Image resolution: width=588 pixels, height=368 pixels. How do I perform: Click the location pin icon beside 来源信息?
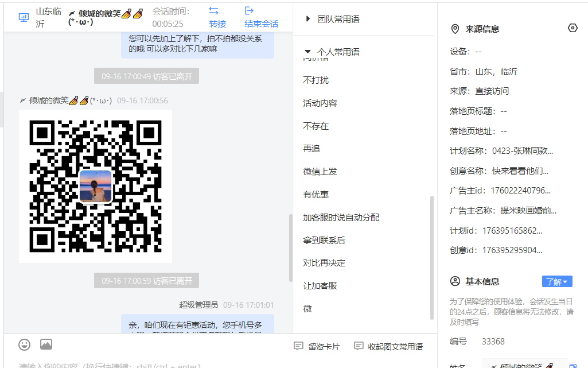click(x=455, y=29)
